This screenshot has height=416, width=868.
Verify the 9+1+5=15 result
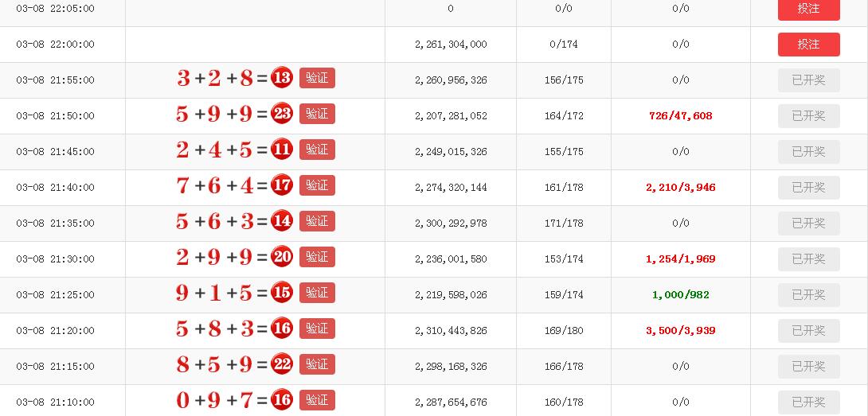pos(317,293)
